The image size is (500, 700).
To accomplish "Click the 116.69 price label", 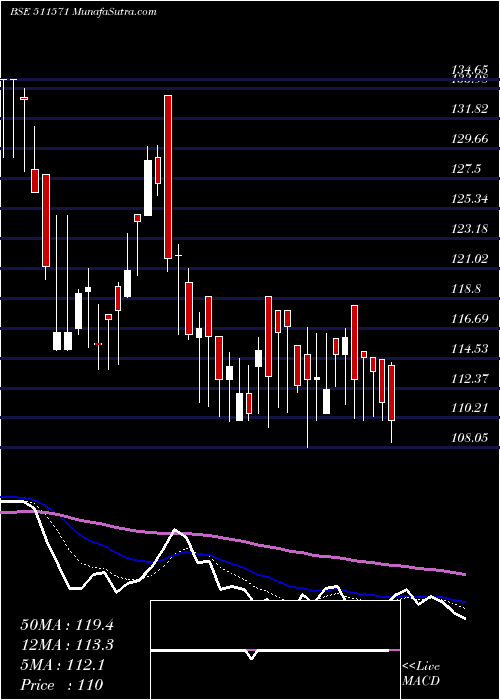I will tap(469, 319).
